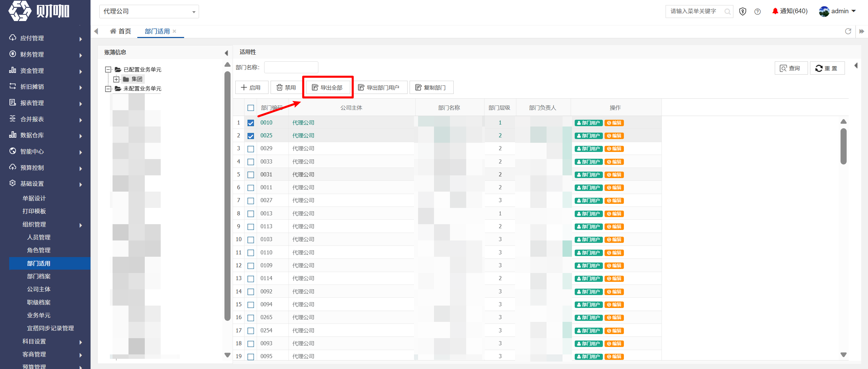Click the 查询 search button
This screenshot has height=369, width=868.
pos(791,68)
